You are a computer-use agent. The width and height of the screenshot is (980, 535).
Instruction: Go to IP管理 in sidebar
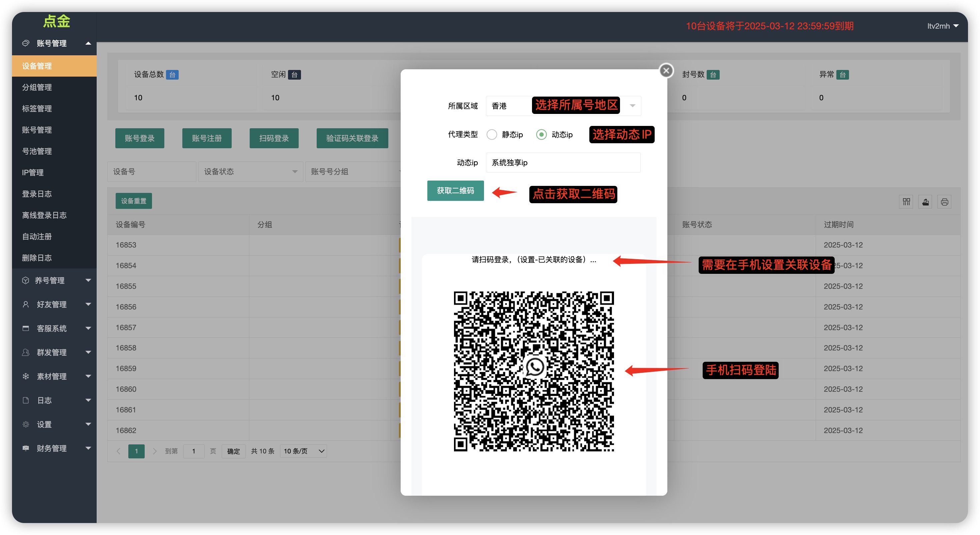33,172
